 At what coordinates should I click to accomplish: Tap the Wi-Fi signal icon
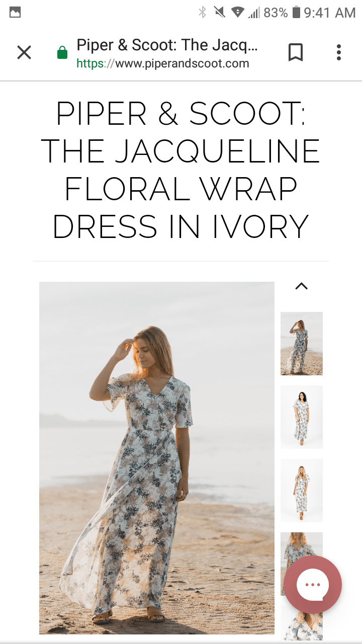pos(237,12)
